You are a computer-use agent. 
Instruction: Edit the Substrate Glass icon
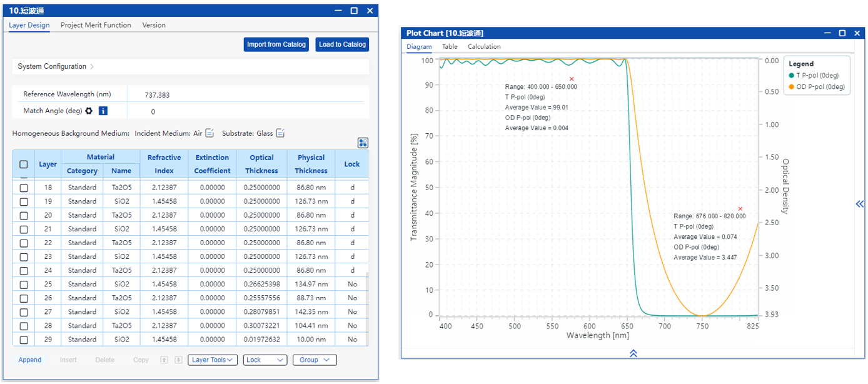click(x=281, y=133)
